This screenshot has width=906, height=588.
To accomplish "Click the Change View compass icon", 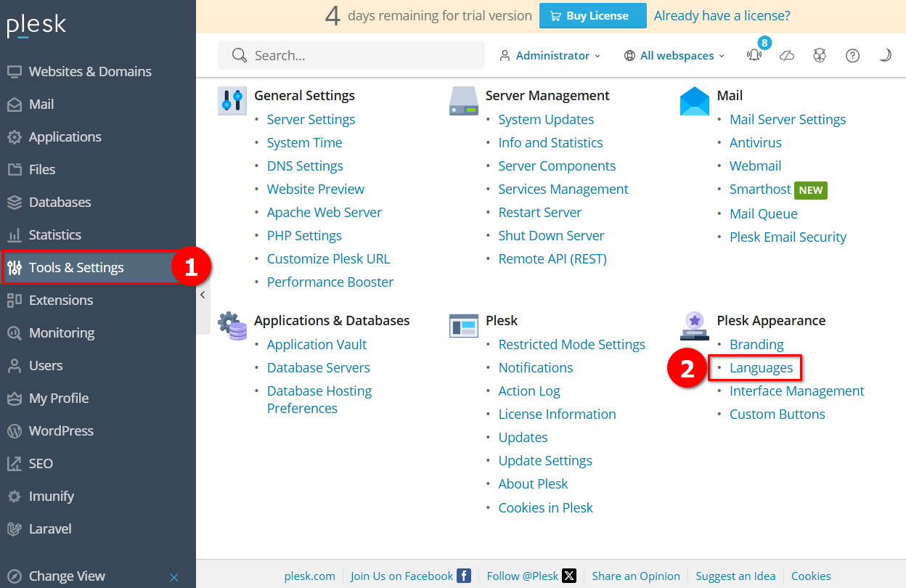I will (15, 576).
